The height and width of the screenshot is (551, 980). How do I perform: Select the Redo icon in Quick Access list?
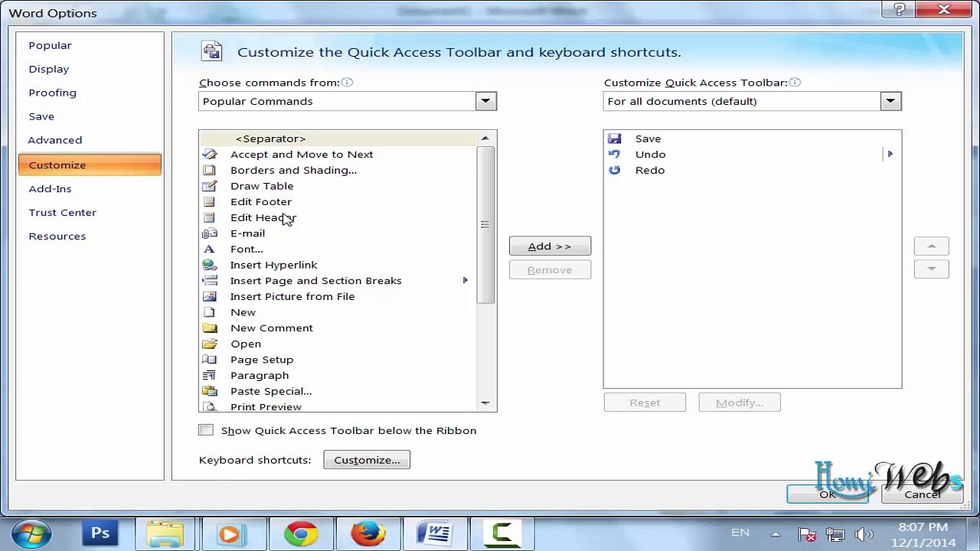614,170
